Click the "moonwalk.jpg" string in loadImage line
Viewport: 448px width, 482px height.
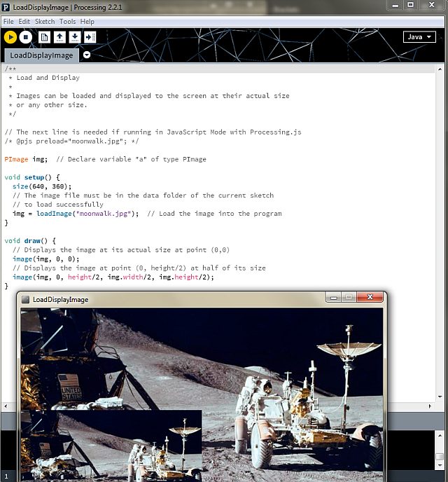click(104, 214)
